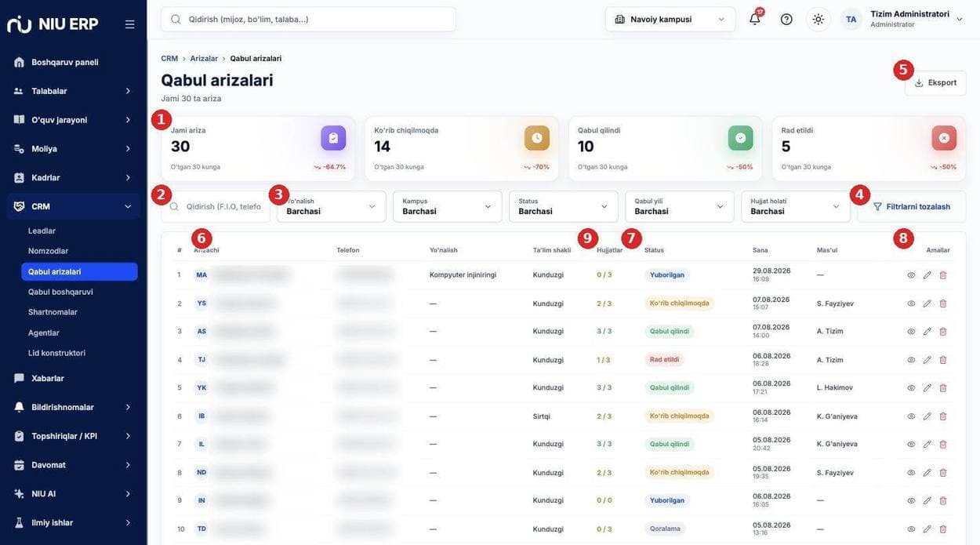
Task: Open the Hujjat holati filter dropdown
Action: coord(796,206)
